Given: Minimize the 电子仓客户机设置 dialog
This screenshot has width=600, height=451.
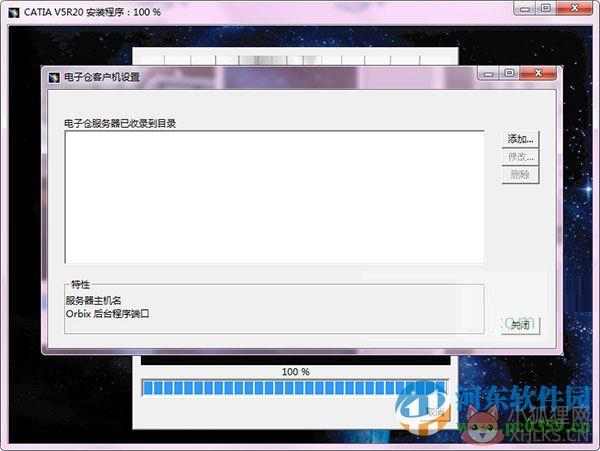Looking at the screenshot, I should click(x=489, y=73).
